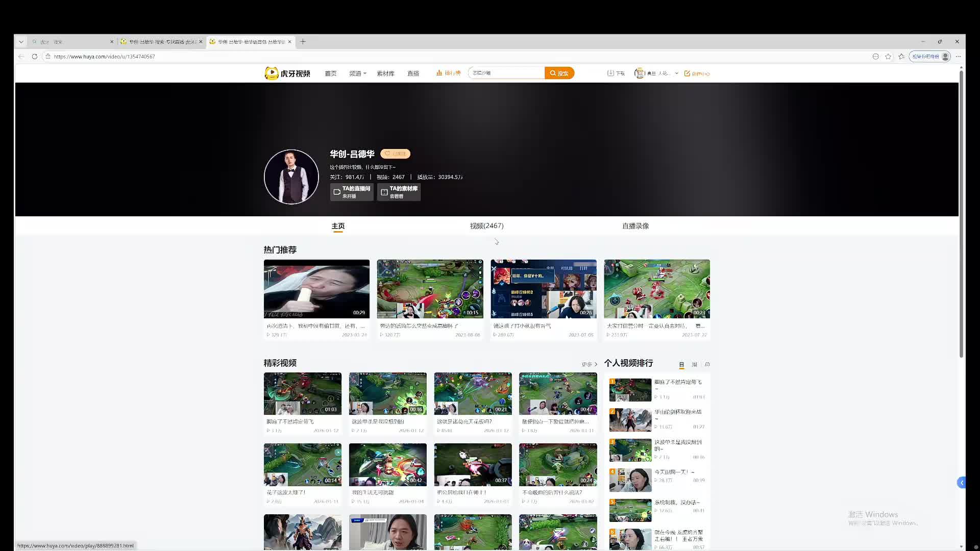
Task: Switch to the 视频(2467) tab
Action: [486, 226]
